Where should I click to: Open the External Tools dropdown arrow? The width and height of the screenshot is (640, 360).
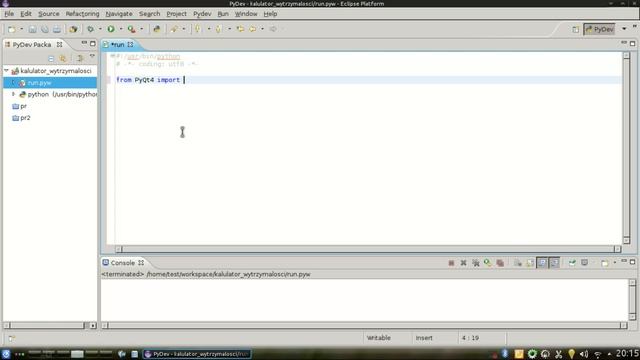(x=142, y=29)
